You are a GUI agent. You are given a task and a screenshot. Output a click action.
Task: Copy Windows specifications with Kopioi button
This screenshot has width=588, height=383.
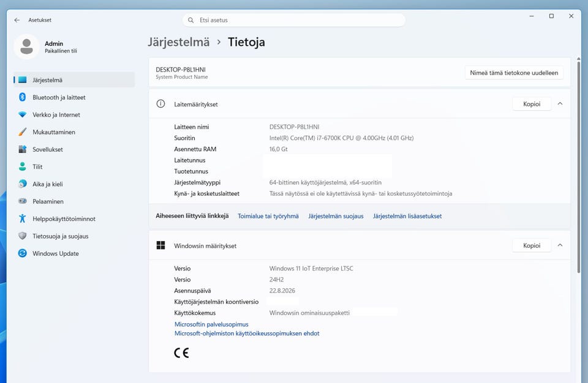coord(532,245)
